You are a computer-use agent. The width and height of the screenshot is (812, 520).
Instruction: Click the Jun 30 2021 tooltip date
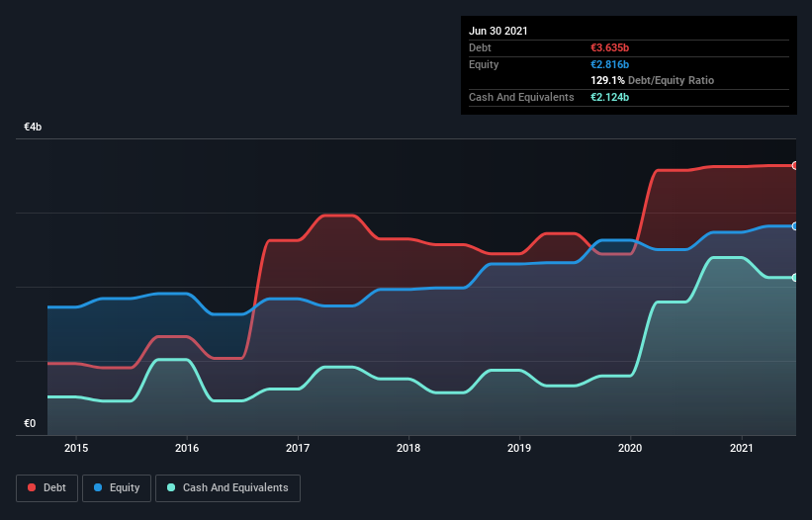coord(498,31)
